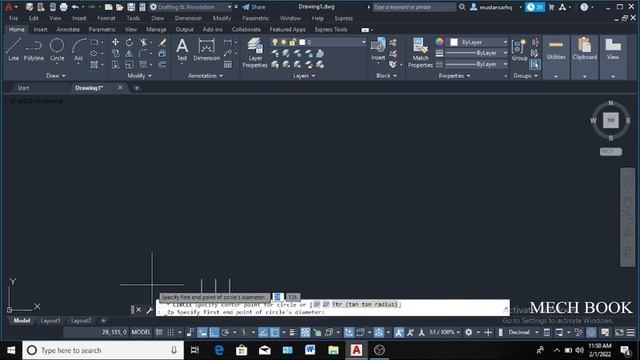Expand the Layers panel
This screenshot has width=640, height=360.
pos(304,76)
